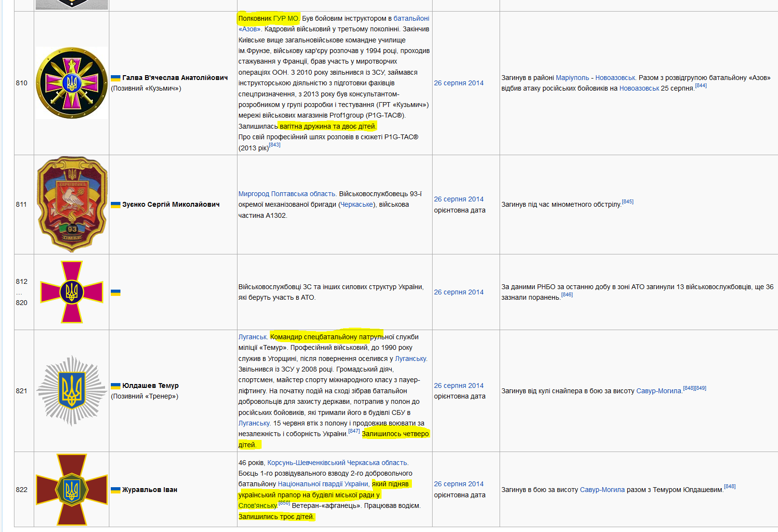Open the National Guard cross emblem beside Журавльов Іван
778x532 pixels.
(x=72, y=490)
